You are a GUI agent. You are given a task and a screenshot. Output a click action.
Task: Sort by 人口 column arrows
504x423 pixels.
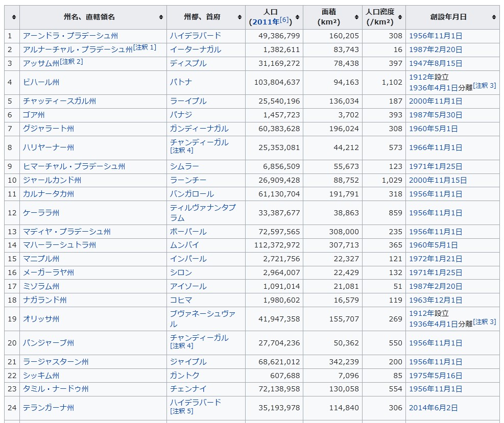[298, 17]
